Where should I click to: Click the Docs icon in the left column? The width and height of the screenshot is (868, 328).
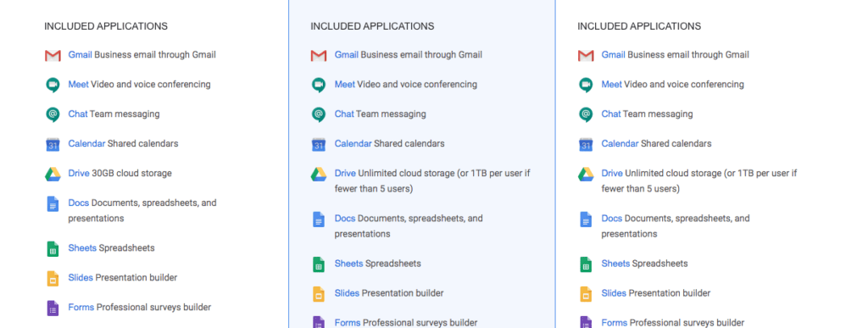click(53, 204)
